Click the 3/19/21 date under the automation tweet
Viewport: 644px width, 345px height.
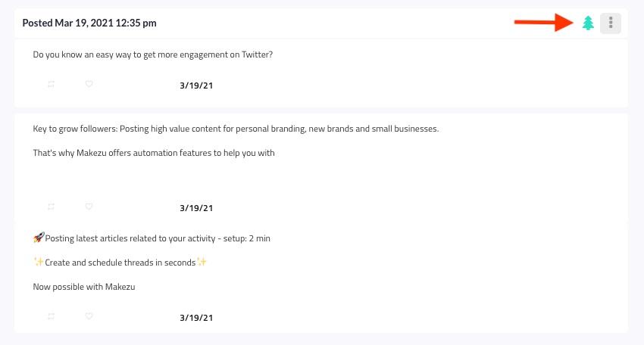pos(196,208)
